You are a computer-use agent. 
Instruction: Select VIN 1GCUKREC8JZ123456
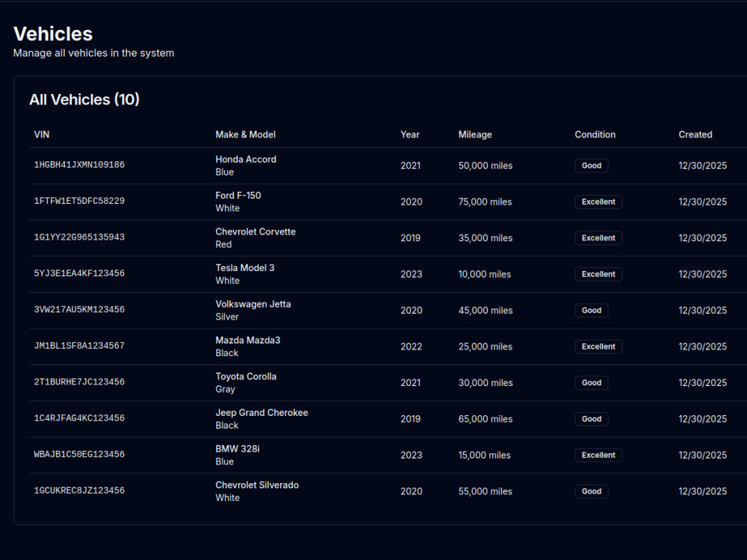pos(79,491)
